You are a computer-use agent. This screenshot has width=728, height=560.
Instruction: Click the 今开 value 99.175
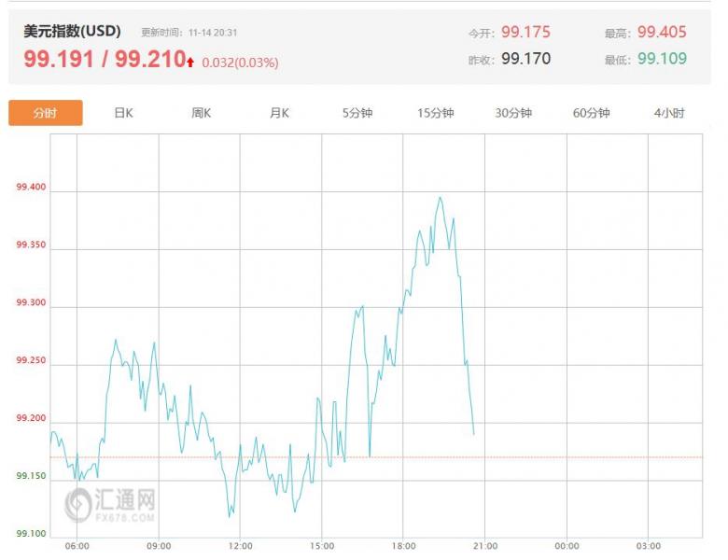click(x=525, y=32)
